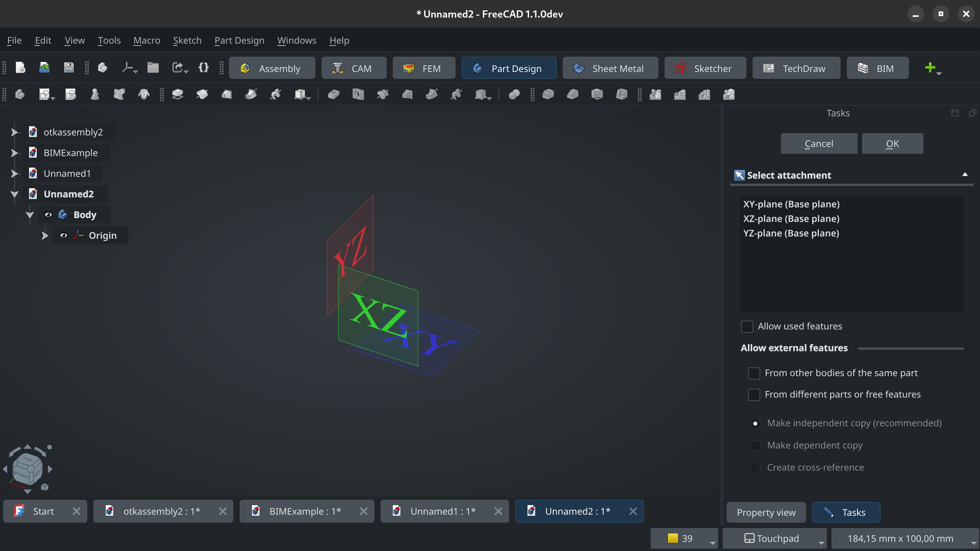Click the Pocket tool icon
This screenshot has height=551, width=980.
coord(333,94)
